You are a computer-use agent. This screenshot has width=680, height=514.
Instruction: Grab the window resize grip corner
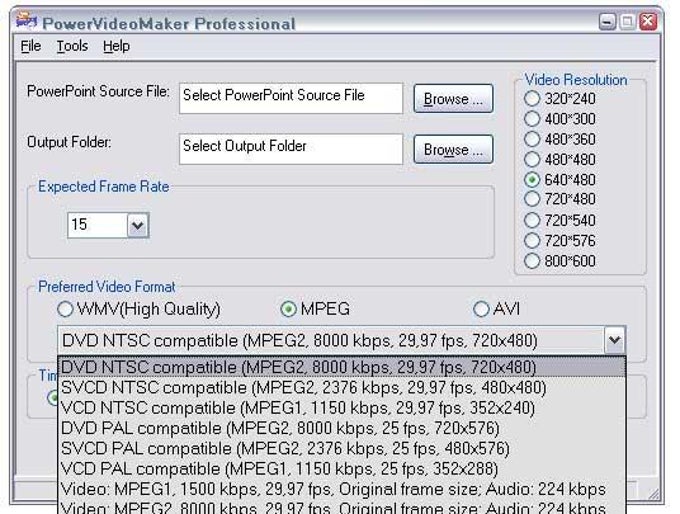click(x=654, y=494)
